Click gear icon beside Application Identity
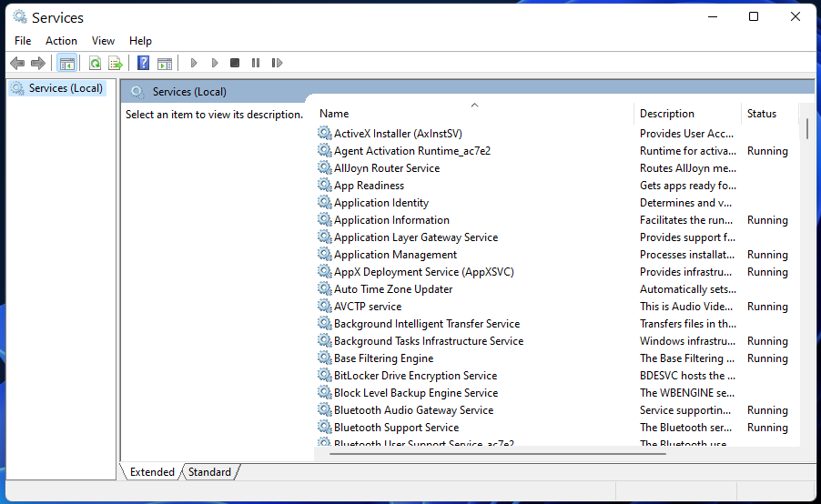821x504 pixels. pyautogui.click(x=325, y=202)
